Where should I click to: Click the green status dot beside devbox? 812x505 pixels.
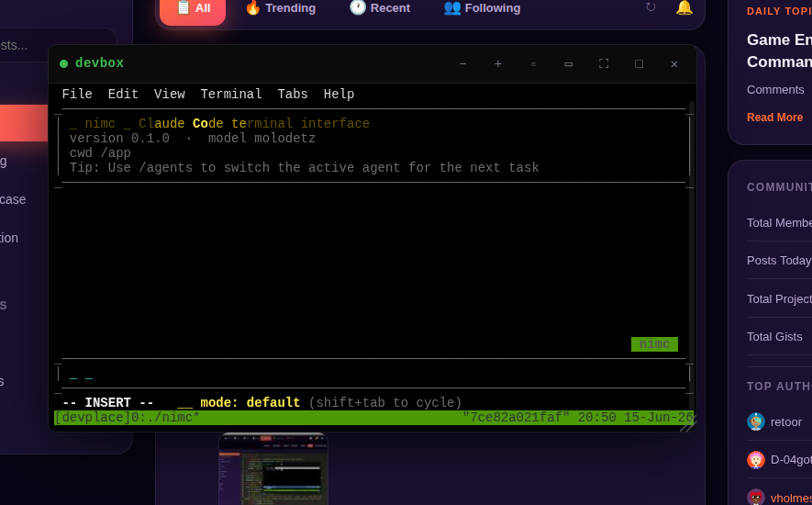[63, 63]
